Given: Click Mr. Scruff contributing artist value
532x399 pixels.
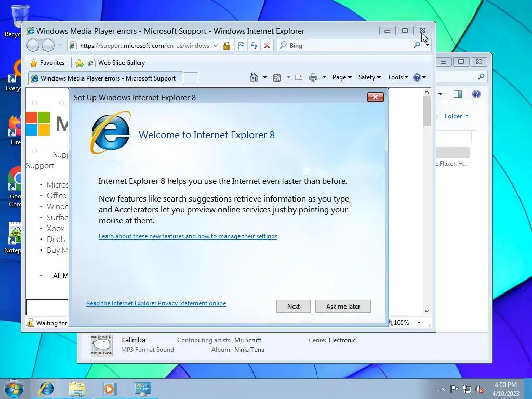Looking at the screenshot, I should coord(248,340).
